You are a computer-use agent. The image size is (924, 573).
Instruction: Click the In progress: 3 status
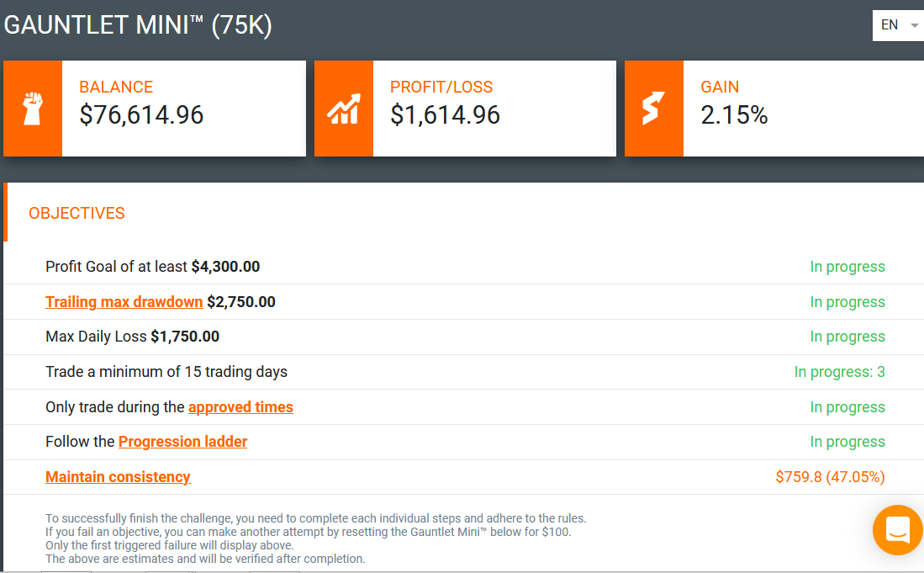tap(840, 372)
